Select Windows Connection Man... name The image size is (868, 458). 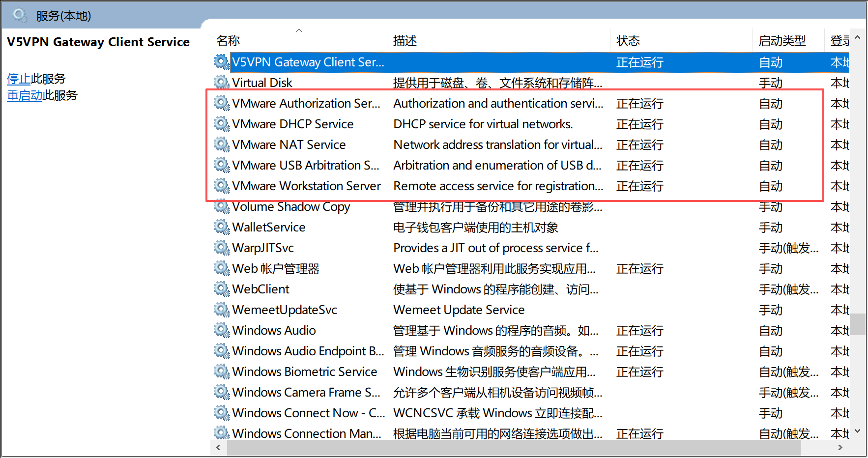point(307,433)
